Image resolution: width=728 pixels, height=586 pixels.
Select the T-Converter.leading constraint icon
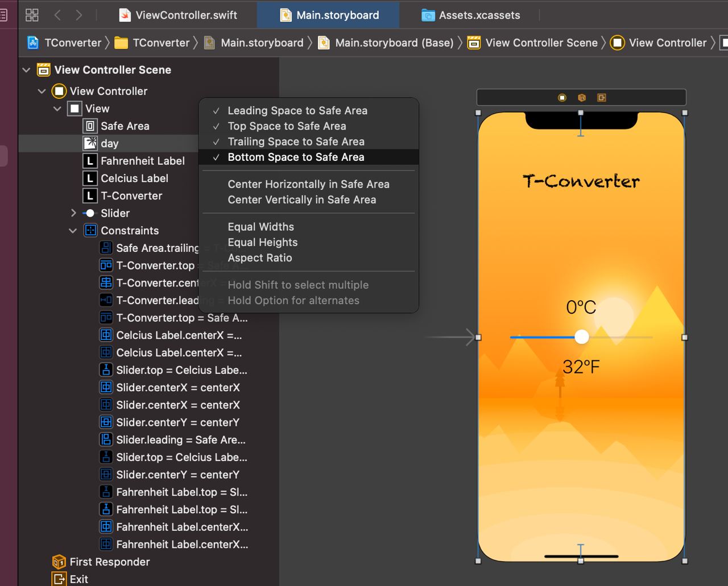pos(106,301)
